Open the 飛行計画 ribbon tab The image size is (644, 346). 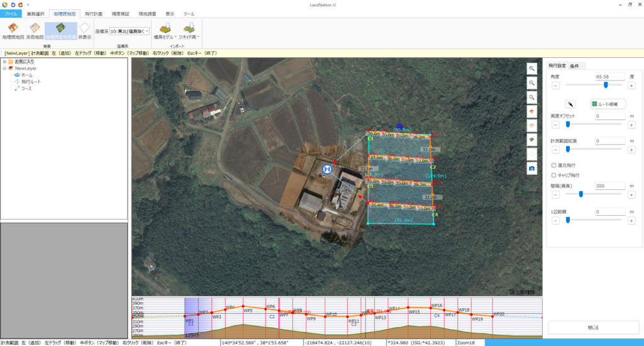click(x=93, y=13)
